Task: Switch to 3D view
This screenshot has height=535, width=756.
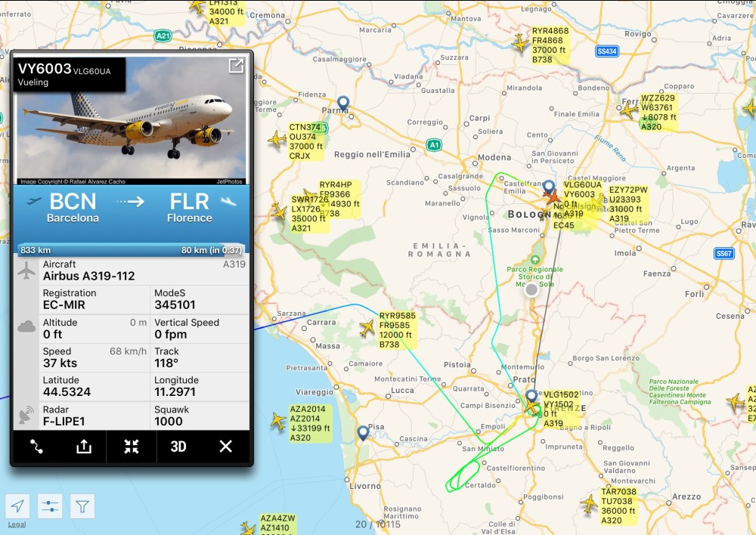Action: 178,447
